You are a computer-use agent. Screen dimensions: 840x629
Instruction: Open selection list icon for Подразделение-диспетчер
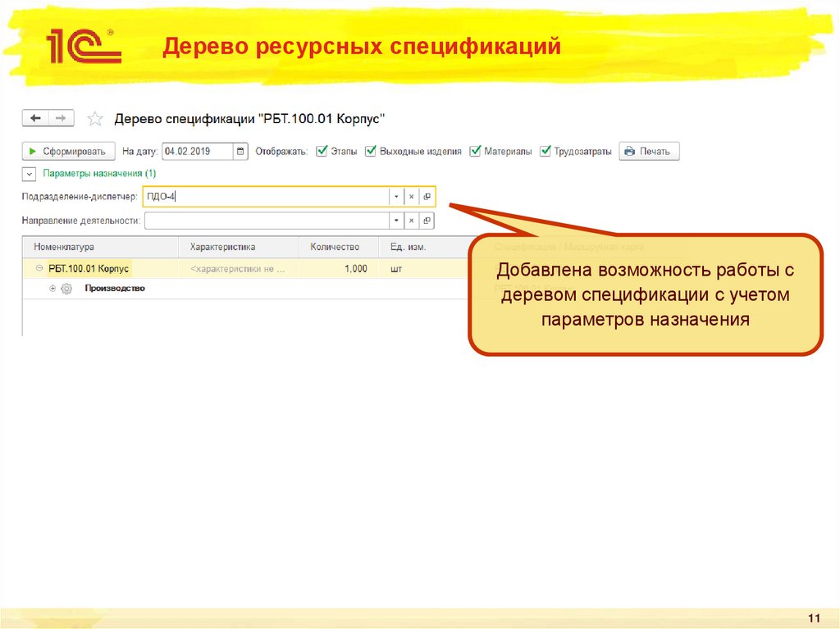(426, 197)
